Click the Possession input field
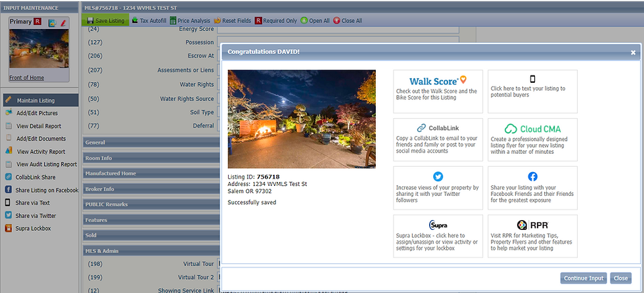The width and height of the screenshot is (644, 293). (338, 40)
